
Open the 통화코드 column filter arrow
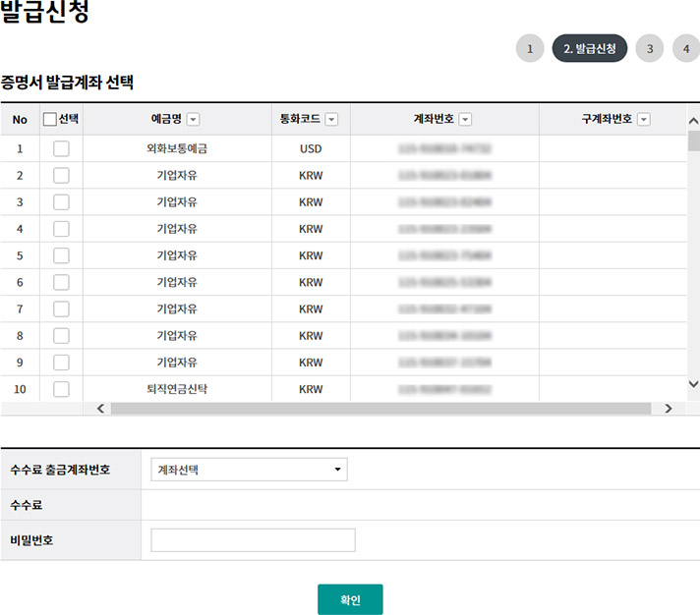point(331,120)
